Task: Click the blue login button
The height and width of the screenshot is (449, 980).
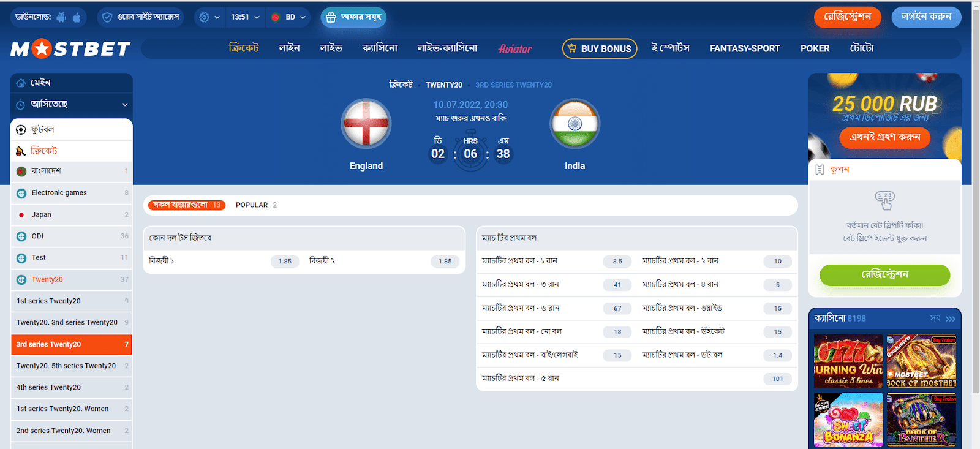Action: tap(926, 17)
